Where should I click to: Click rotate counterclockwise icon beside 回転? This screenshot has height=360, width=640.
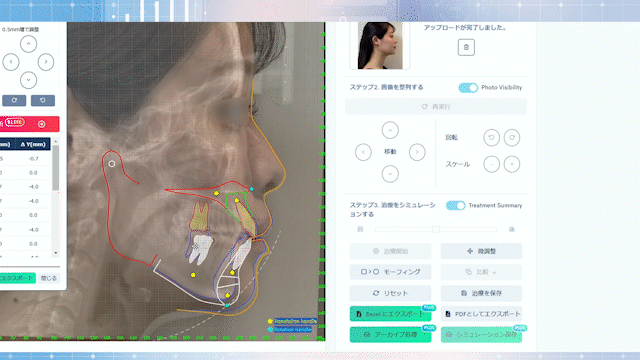pos(491,138)
